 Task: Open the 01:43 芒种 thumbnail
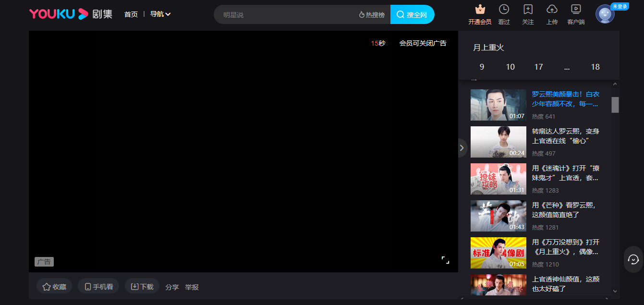[x=498, y=216]
